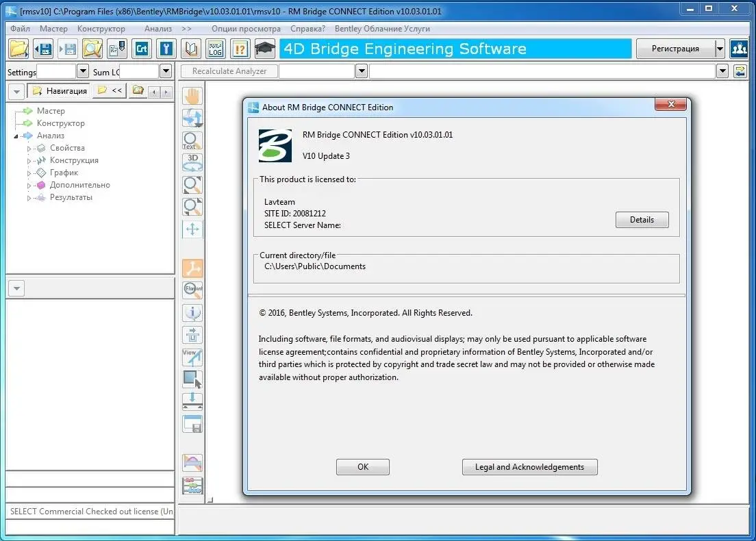
Task: Click the zoom window magnifier icon
Action: point(192,185)
